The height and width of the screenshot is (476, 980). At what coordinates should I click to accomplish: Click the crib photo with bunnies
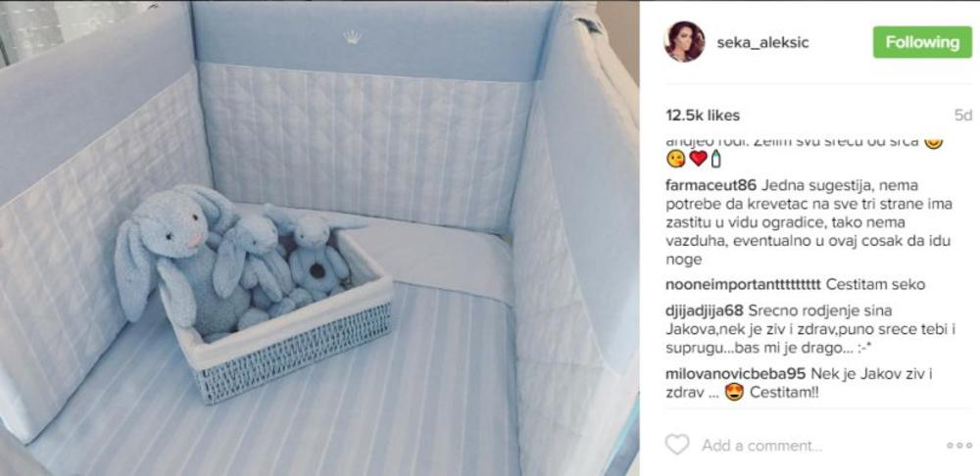319,238
